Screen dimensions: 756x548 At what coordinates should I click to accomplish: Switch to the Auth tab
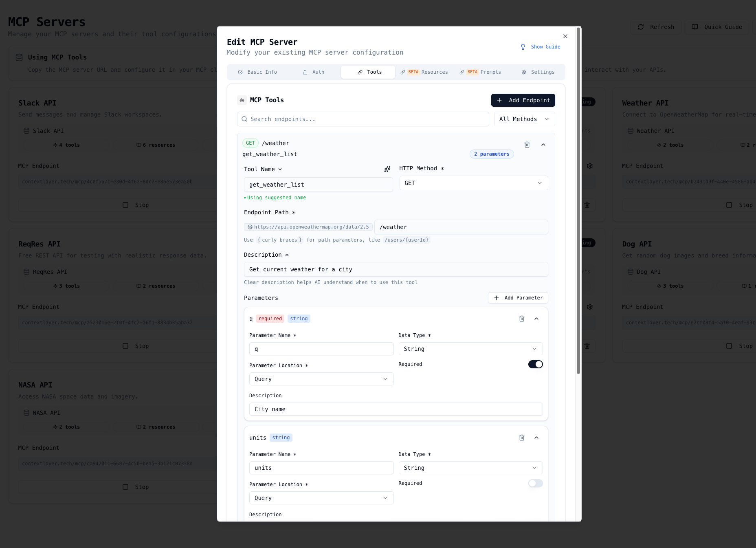tap(313, 72)
